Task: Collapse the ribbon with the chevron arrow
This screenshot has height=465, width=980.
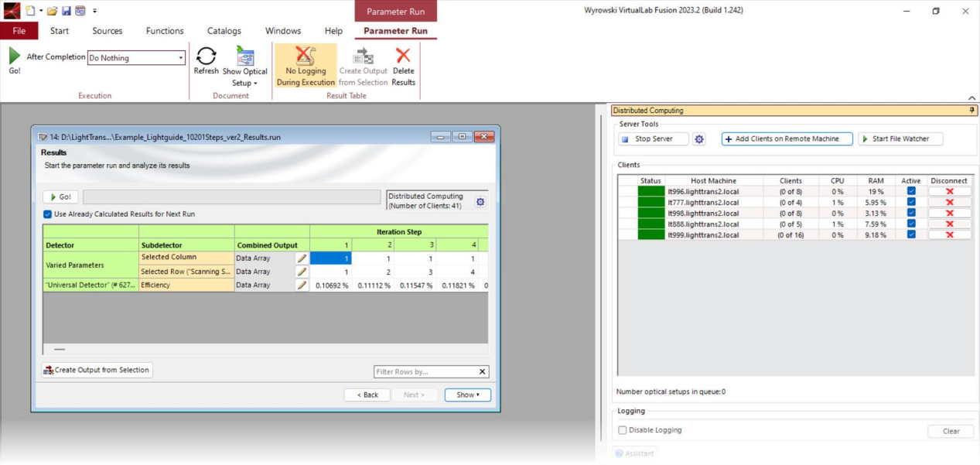Action: coord(971,97)
